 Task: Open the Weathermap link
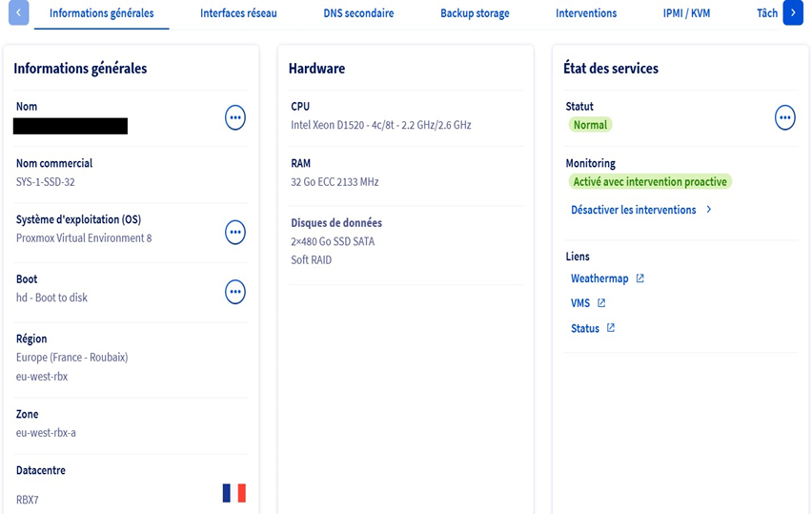click(599, 278)
